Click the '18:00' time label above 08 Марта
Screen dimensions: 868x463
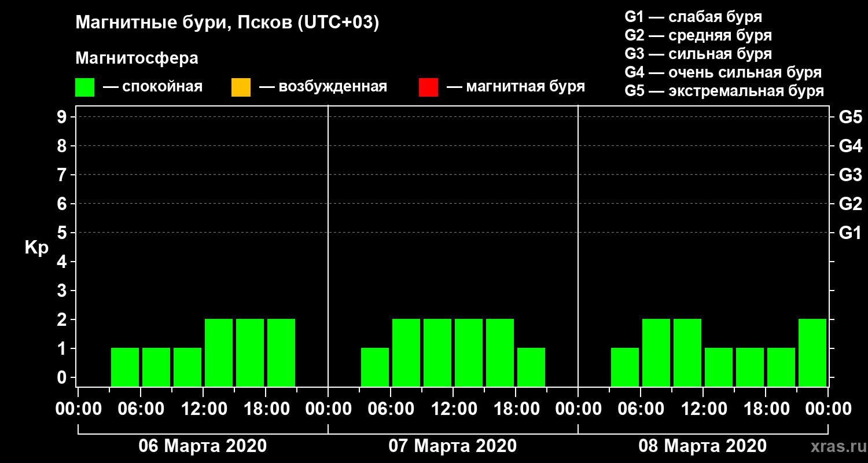tap(766, 409)
